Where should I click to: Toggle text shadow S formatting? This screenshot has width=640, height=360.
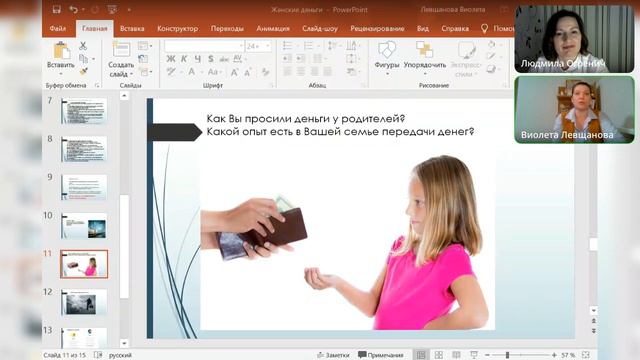click(211, 59)
